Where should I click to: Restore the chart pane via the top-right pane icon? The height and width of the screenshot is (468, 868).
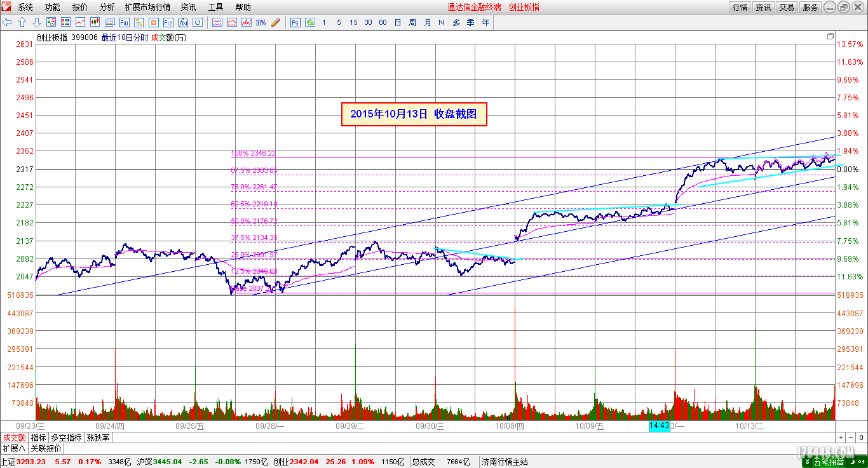point(831,37)
